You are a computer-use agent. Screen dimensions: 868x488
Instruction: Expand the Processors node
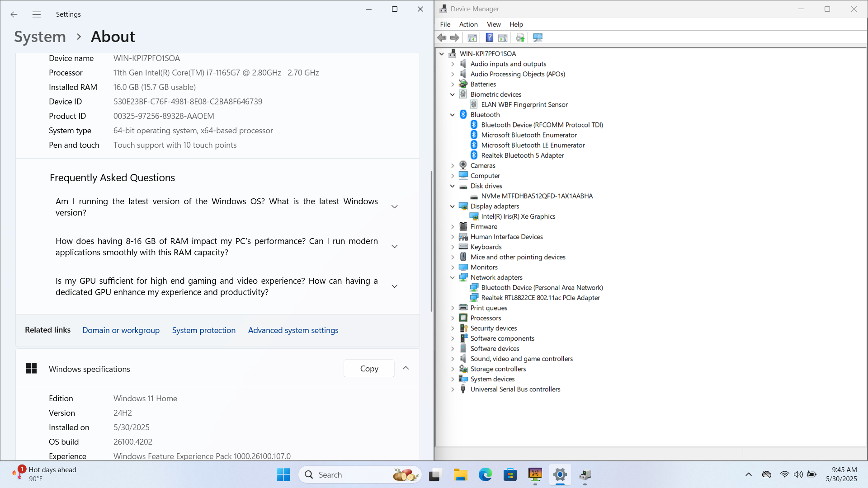[453, 318]
